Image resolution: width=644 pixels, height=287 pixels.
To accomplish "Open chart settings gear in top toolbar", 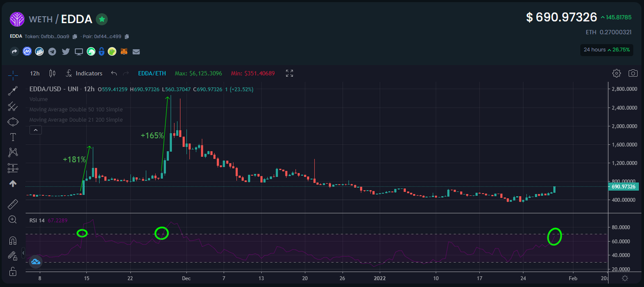I will tap(617, 73).
